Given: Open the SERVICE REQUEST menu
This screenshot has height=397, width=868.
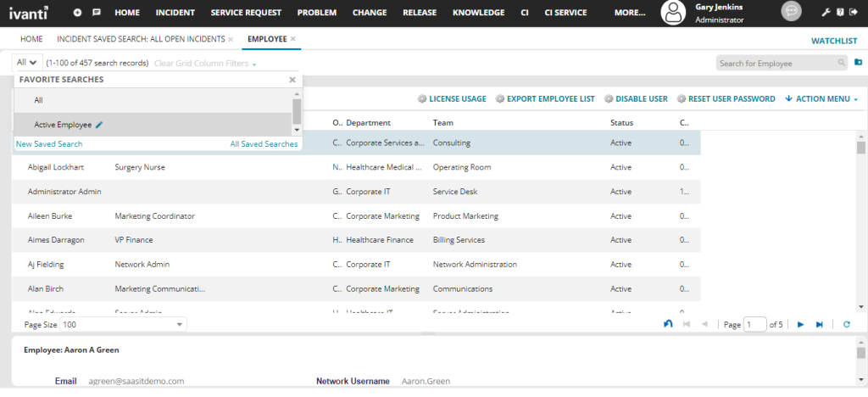Looking at the screenshot, I should click(x=246, y=12).
